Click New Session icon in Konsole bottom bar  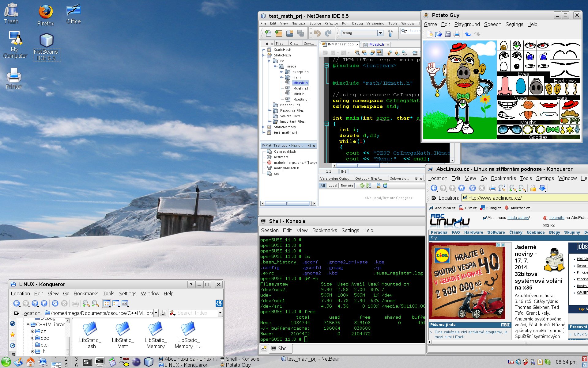point(264,348)
